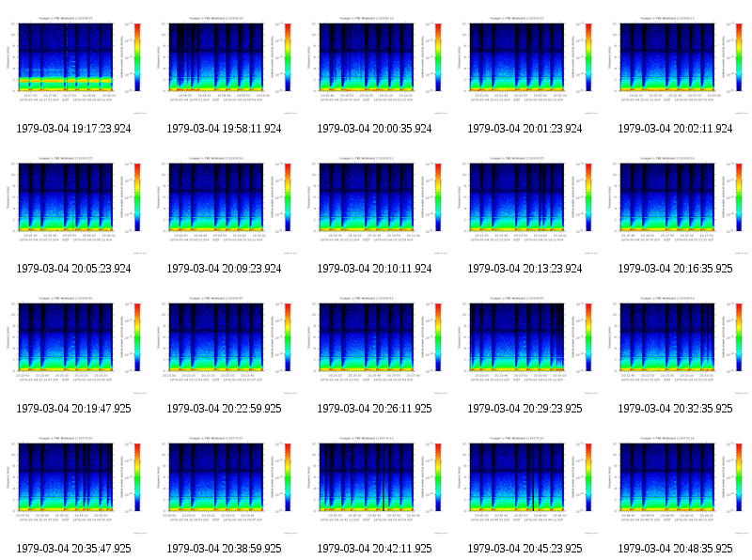The height and width of the screenshot is (560, 752).
Task: Open spectrogram thumbnail for 20:26:11.925
Action: (376, 345)
